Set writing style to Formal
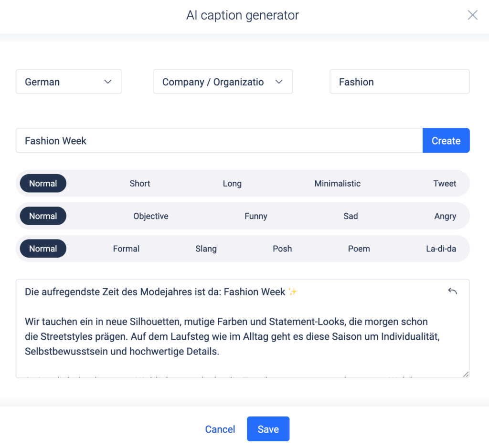This screenshot has height=448, width=489. (126, 249)
